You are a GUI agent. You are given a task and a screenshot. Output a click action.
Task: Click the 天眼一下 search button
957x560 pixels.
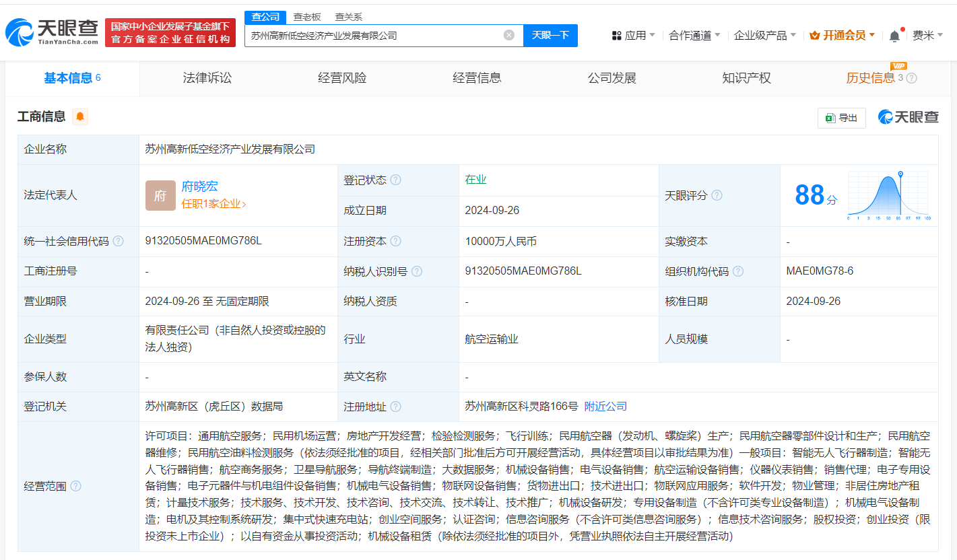pos(551,35)
